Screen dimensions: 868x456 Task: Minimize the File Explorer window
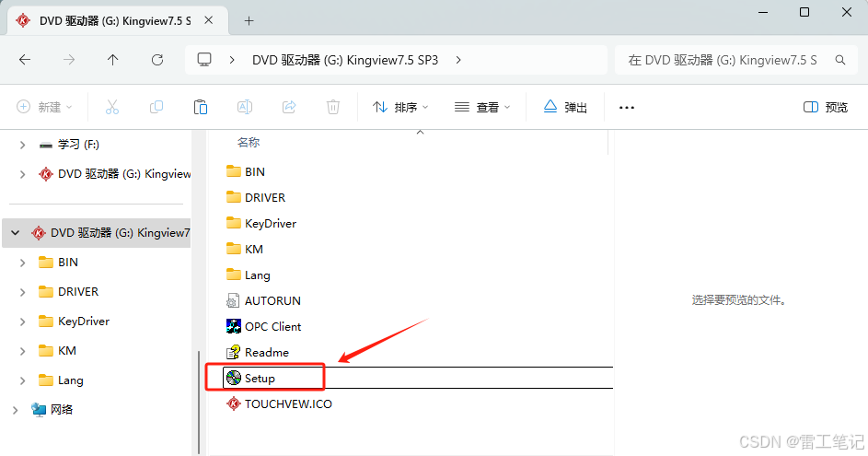[x=763, y=12]
